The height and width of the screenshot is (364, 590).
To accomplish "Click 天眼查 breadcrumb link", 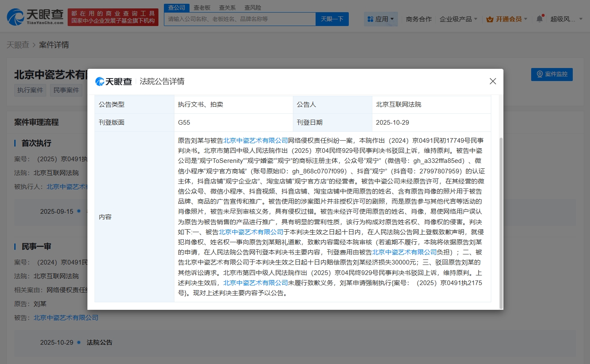I will click(x=18, y=45).
